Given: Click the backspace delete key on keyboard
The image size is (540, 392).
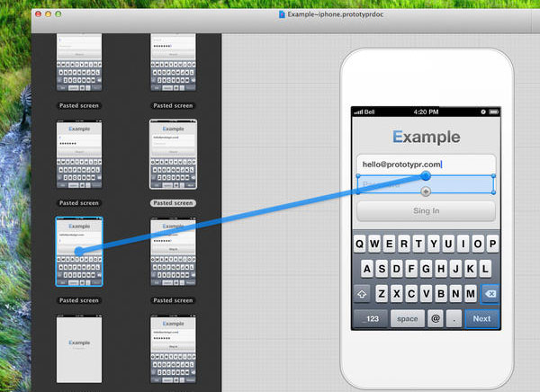Looking at the screenshot, I should (490, 294).
